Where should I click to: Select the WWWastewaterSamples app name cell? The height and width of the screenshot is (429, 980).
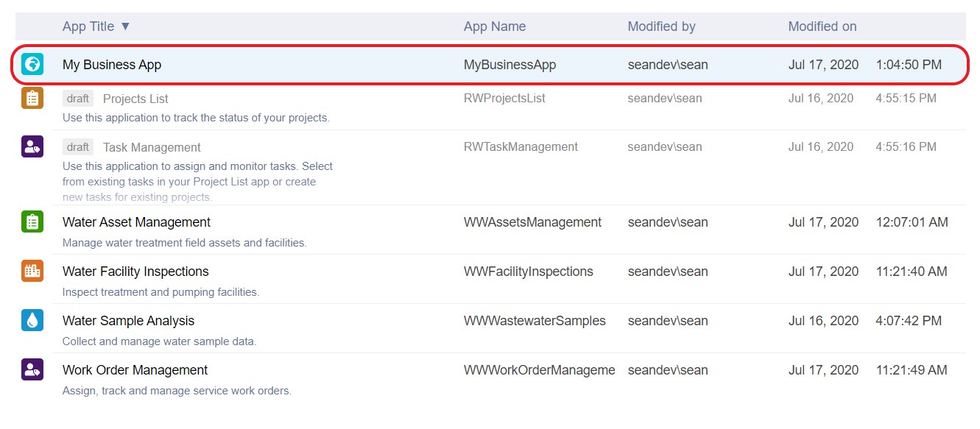coord(535,321)
